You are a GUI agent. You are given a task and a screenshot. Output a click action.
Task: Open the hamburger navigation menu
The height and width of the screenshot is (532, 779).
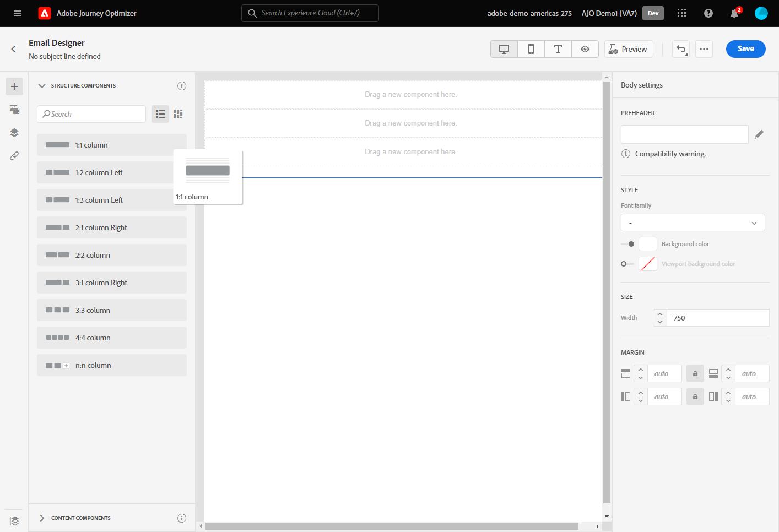tap(18, 13)
